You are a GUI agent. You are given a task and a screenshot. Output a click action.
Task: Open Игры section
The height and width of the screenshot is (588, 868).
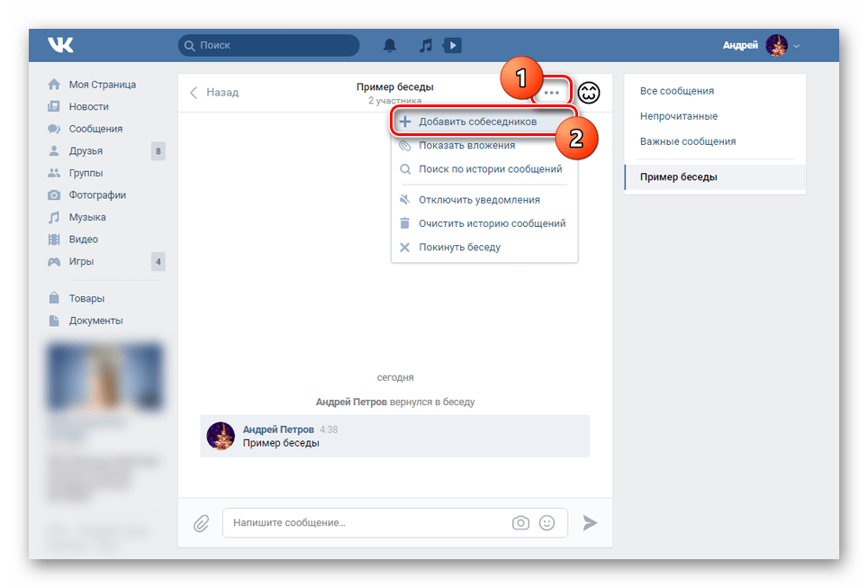81,261
